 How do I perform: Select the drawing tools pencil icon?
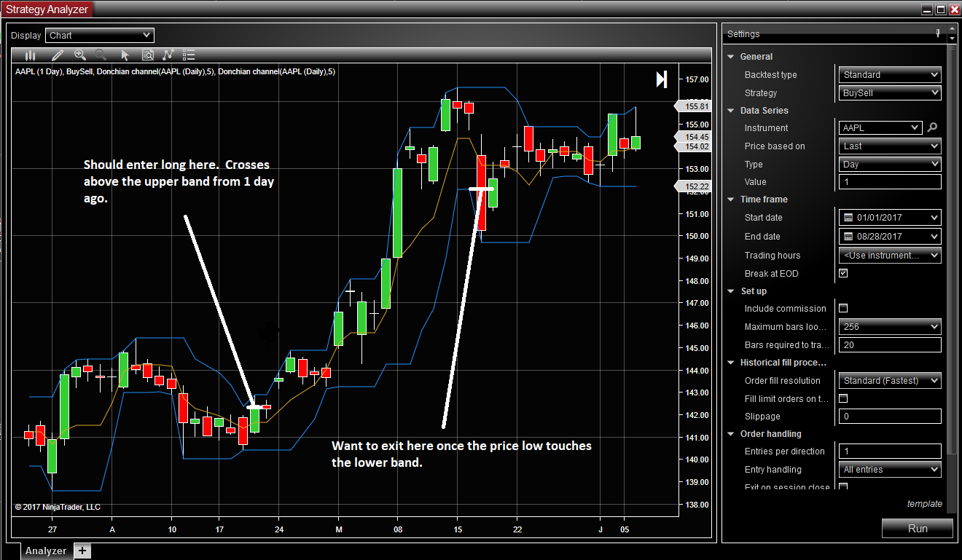tap(58, 55)
